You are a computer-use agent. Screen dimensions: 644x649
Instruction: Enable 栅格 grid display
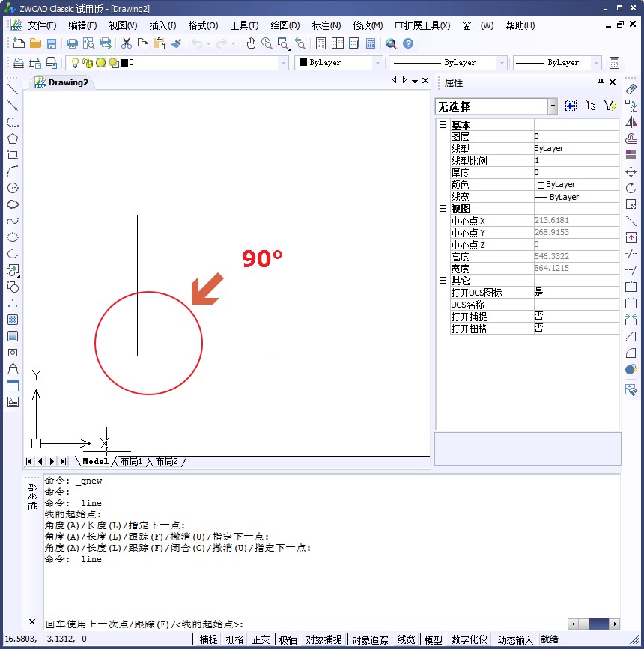click(233, 639)
